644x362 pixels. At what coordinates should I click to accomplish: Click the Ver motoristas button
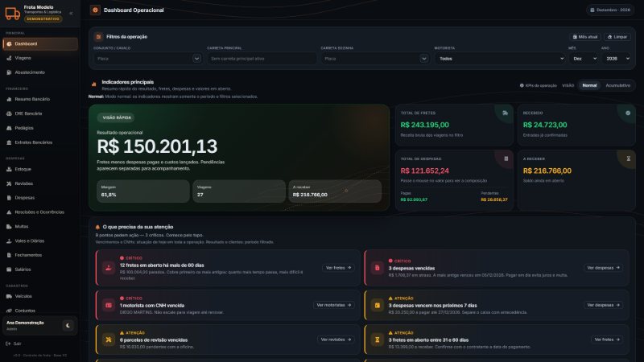[x=333, y=306]
